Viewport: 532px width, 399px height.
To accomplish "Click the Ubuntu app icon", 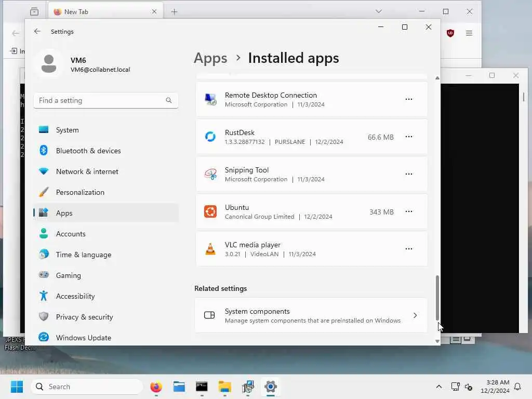I will (210, 211).
